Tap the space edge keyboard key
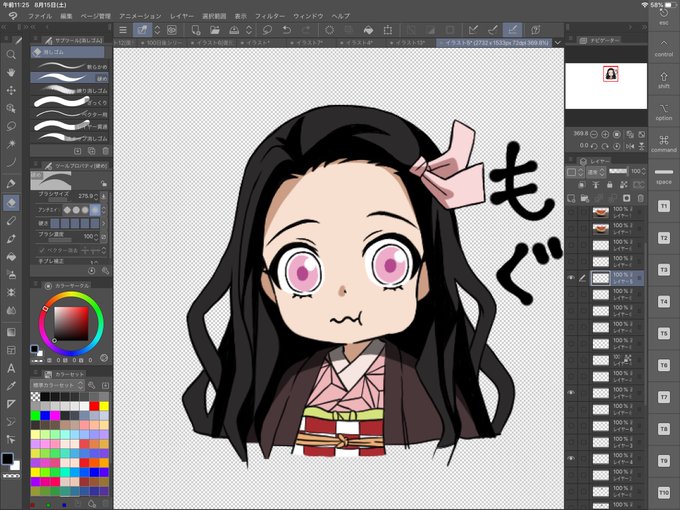Screen dimensions: 680x510 click(664, 175)
